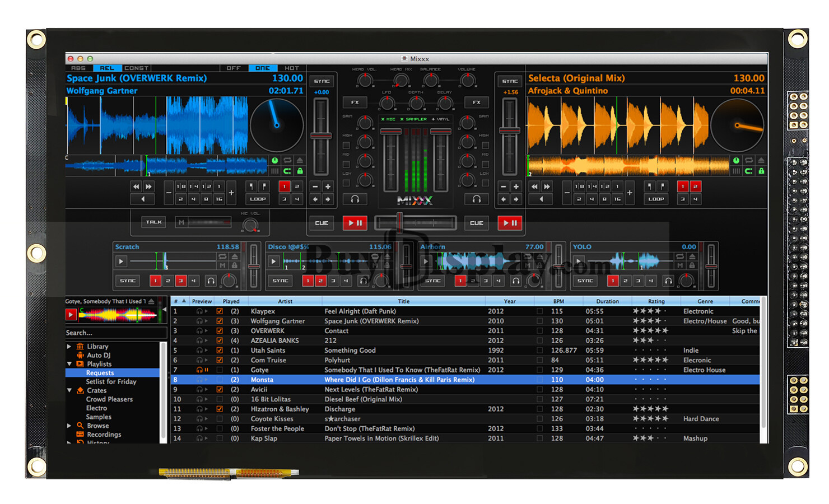
Task: Click collapse arrow right of preview deck
Action: 164,309
